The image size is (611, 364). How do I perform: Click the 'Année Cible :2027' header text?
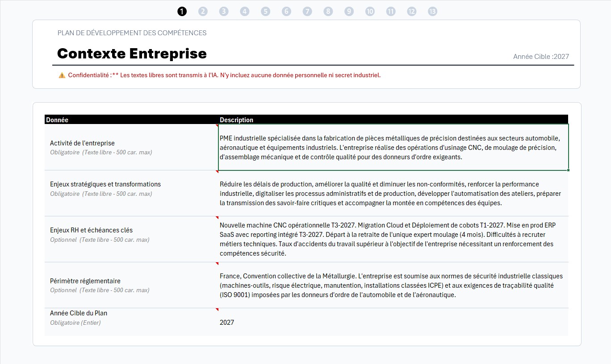541,57
